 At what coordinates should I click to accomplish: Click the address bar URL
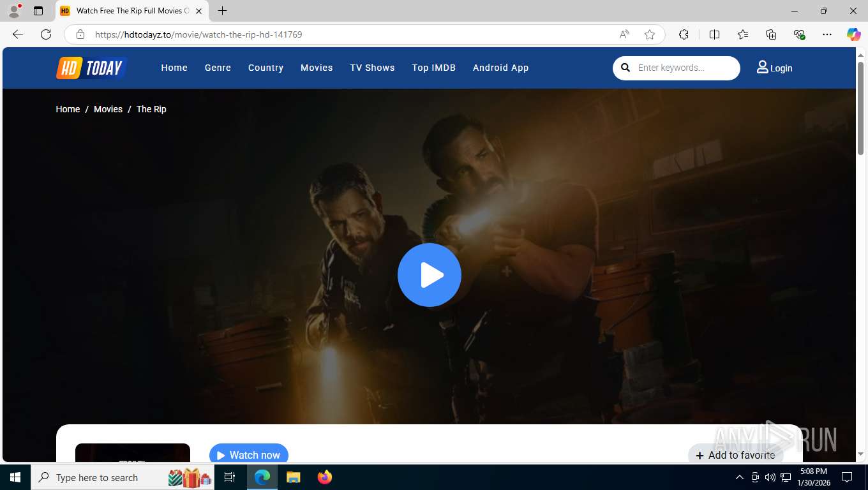(x=198, y=34)
